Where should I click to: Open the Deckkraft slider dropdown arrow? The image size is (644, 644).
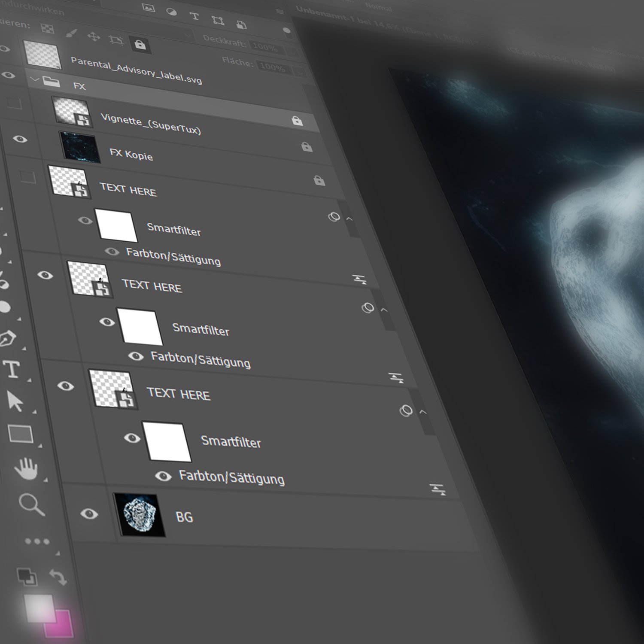pyautogui.click(x=293, y=53)
